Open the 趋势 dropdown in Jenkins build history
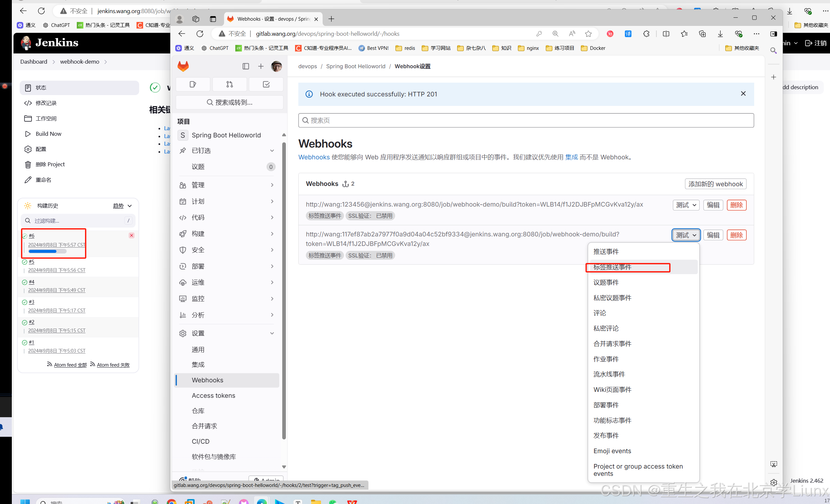This screenshot has height=504, width=830. point(122,206)
